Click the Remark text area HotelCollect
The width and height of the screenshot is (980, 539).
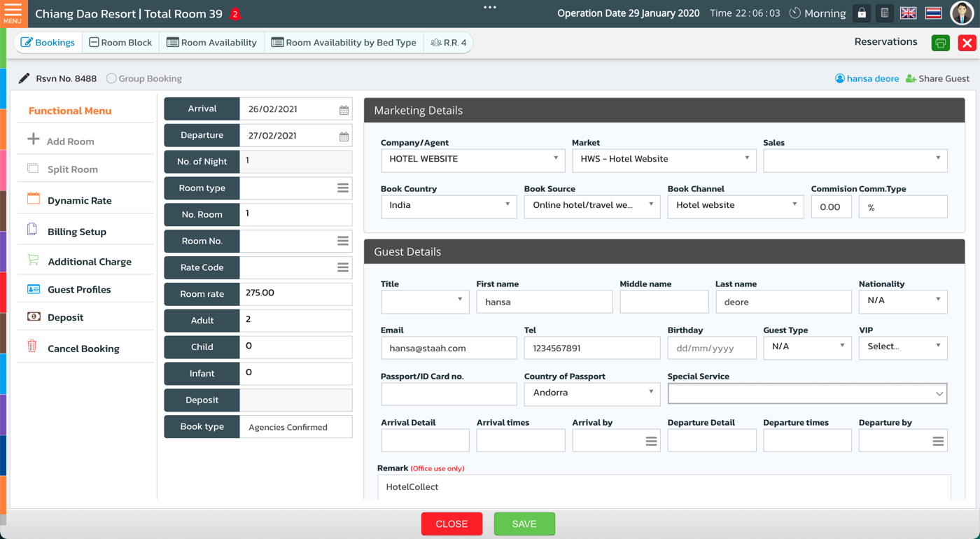[664, 486]
